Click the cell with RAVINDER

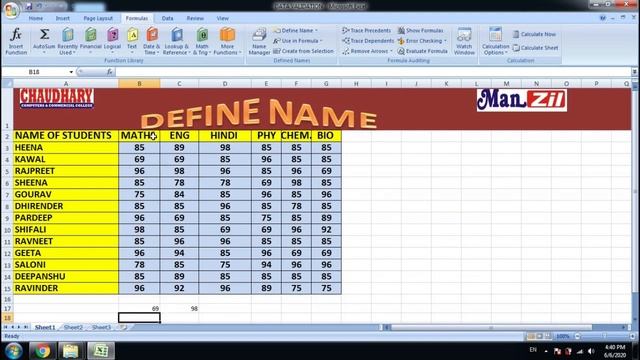point(66,288)
